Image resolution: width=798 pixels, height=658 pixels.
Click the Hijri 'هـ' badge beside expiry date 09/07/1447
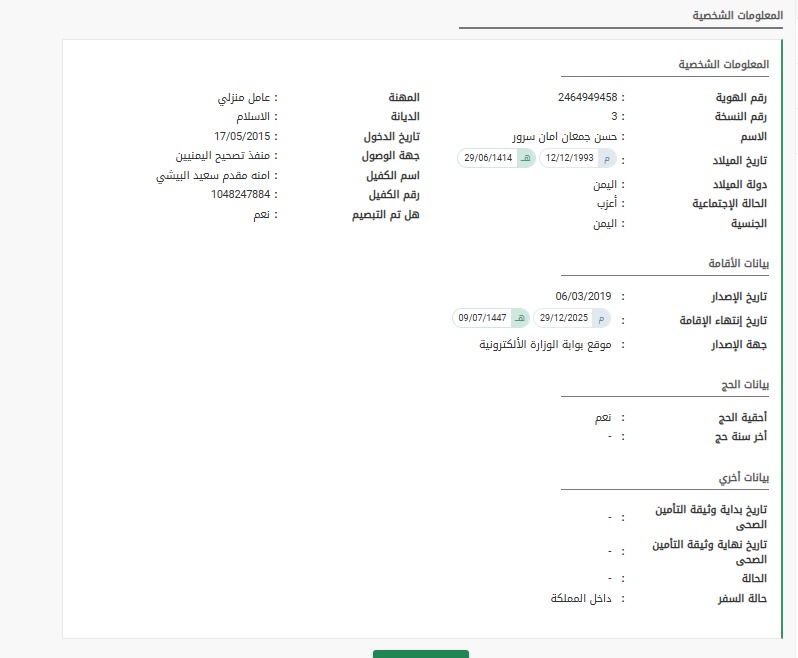(519, 318)
